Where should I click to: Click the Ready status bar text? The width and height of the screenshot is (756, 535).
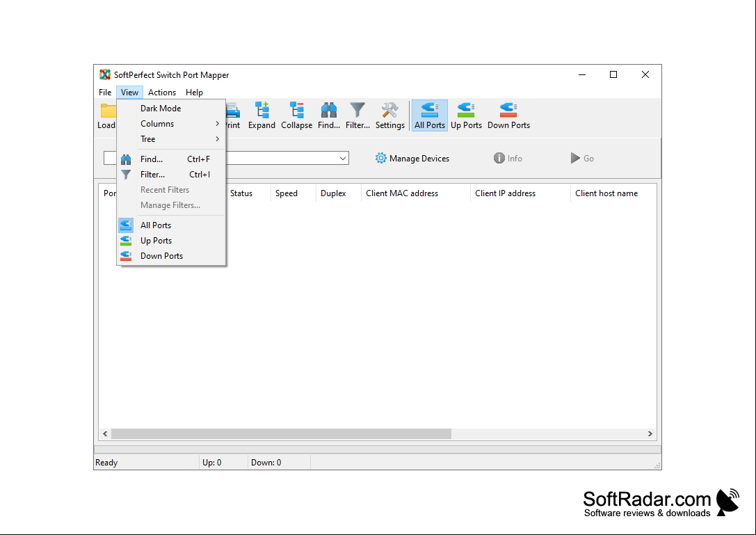106,463
